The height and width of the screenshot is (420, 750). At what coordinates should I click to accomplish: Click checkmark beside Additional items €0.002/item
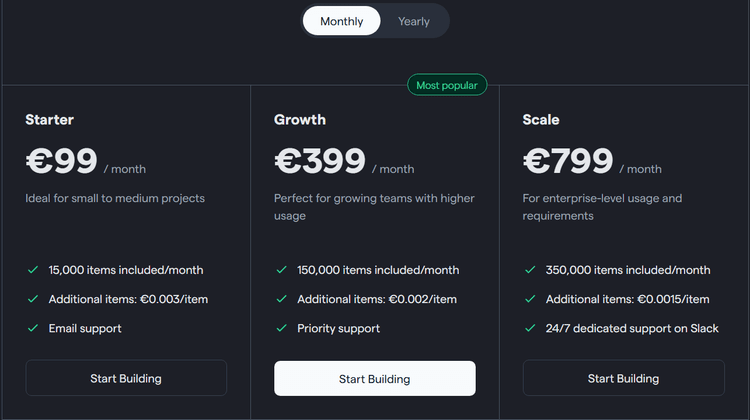pyautogui.click(x=281, y=299)
